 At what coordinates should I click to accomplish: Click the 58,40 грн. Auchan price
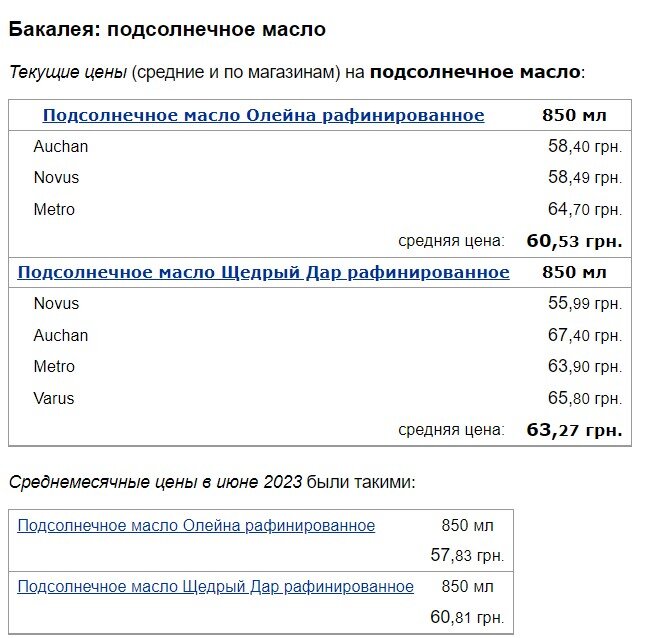point(585,146)
